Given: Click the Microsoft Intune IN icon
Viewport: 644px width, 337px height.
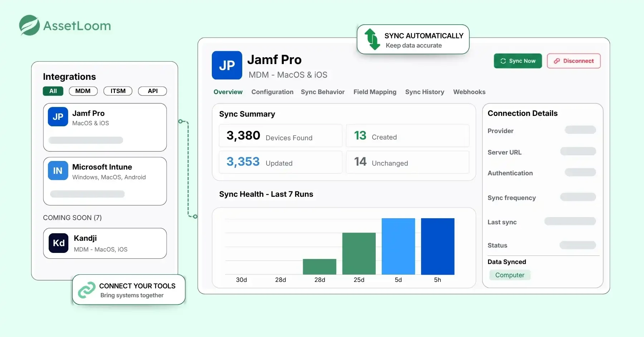Looking at the screenshot, I should click(58, 171).
